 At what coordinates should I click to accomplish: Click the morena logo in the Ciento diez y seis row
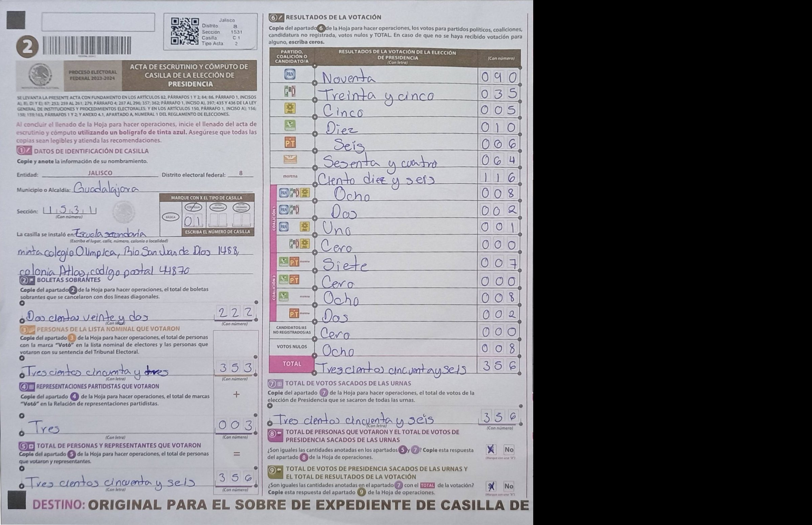[x=290, y=176]
